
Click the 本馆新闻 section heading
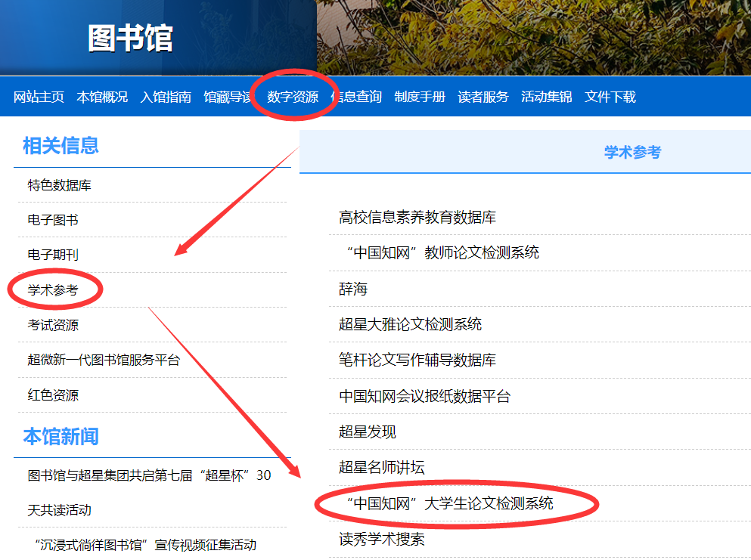pyautogui.click(x=61, y=437)
